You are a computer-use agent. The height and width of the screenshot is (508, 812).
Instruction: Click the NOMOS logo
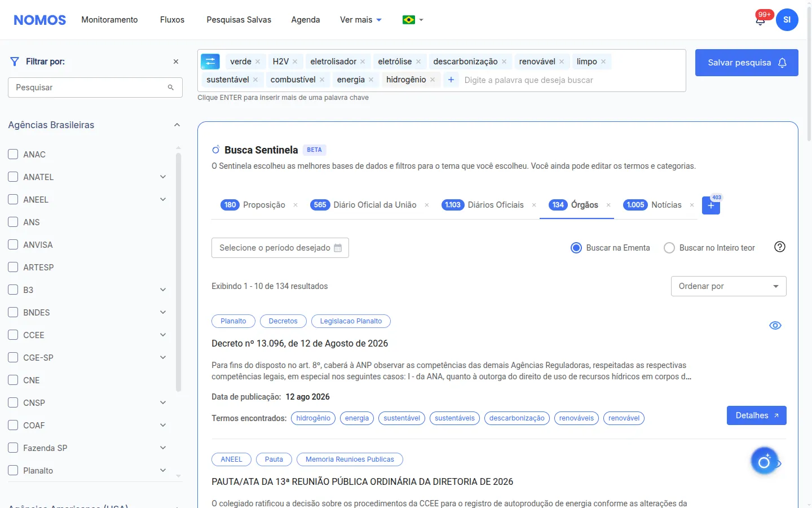pyautogui.click(x=39, y=20)
